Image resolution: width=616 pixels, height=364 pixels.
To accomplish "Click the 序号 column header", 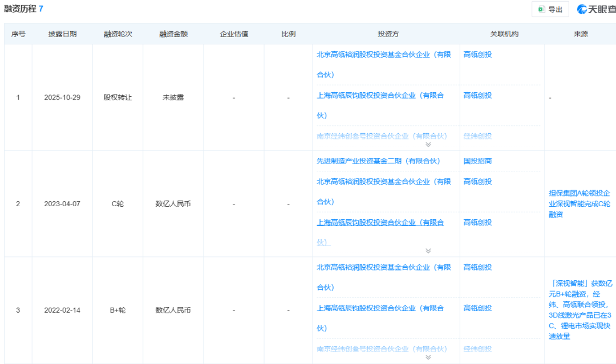I will click(x=18, y=34).
